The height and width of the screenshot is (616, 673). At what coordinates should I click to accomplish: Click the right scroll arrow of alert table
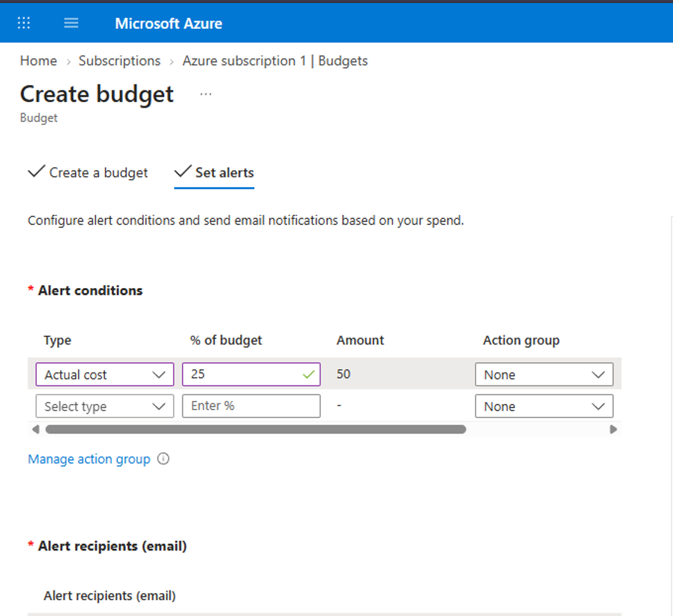point(614,430)
